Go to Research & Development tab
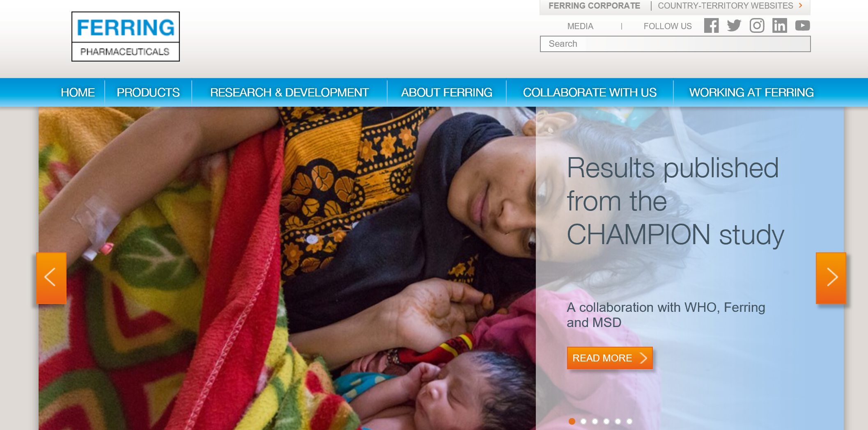 coord(289,92)
